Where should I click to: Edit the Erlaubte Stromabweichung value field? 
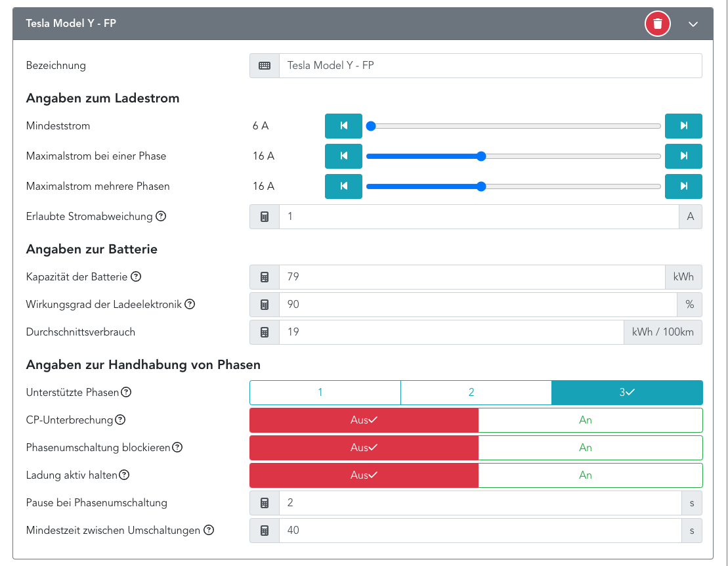pos(479,217)
